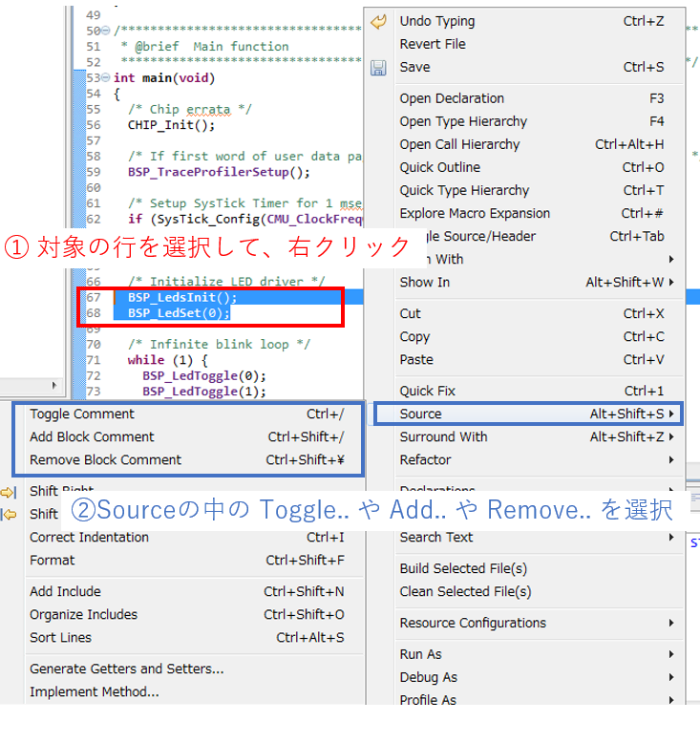The image size is (700, 743).
Task: Click the BSP_LedToggle(1); code line
Action: (x=204, y=392)
